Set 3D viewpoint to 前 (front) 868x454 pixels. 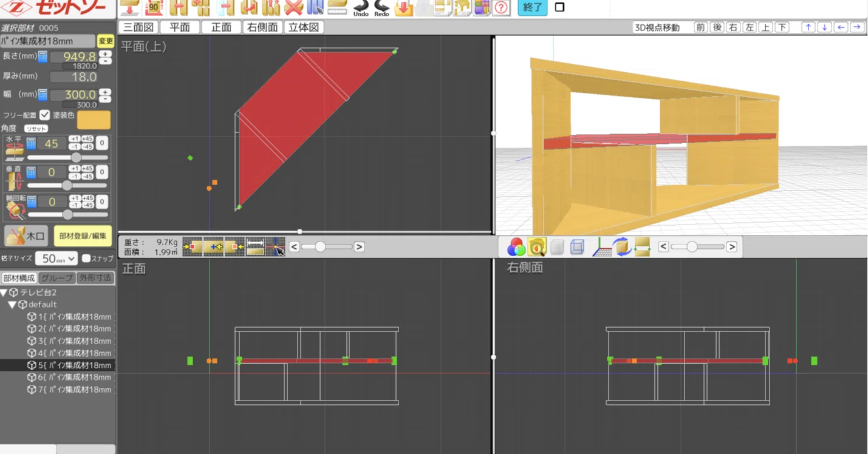(701, 27)
